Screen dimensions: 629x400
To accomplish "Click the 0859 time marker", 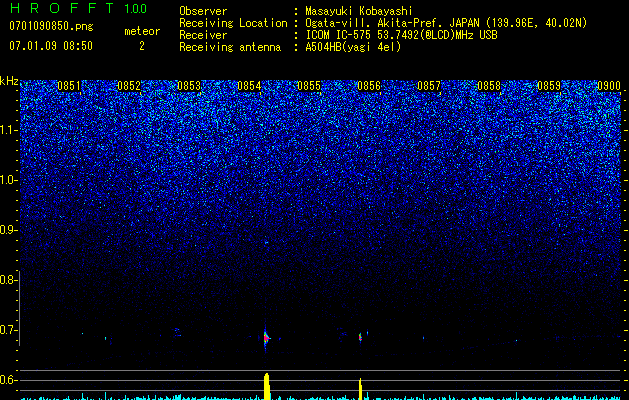I will (549, 86).
